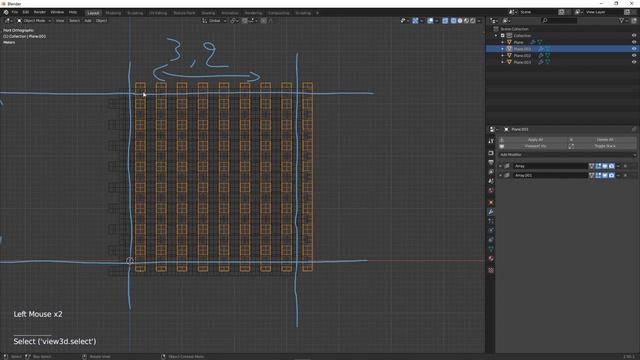Open the 3D viewport editor type selector
Viewport: 640px width, 360px height.
(x=8, y=20)
